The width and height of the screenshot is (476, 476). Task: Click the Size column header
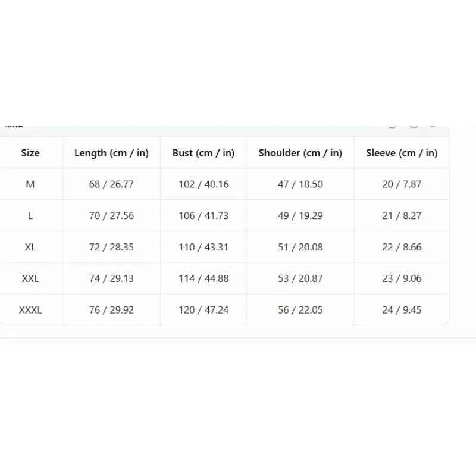tap(30, 153)
